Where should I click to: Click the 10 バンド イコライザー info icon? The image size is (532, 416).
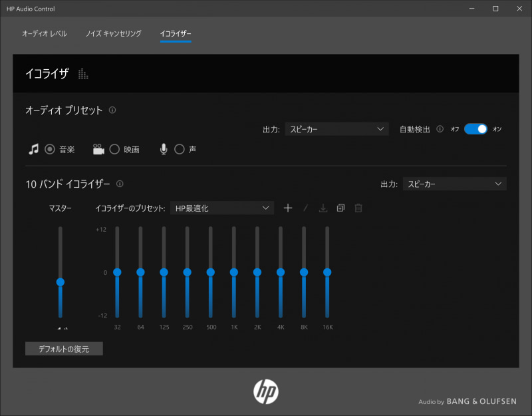(x=120, y=184)
